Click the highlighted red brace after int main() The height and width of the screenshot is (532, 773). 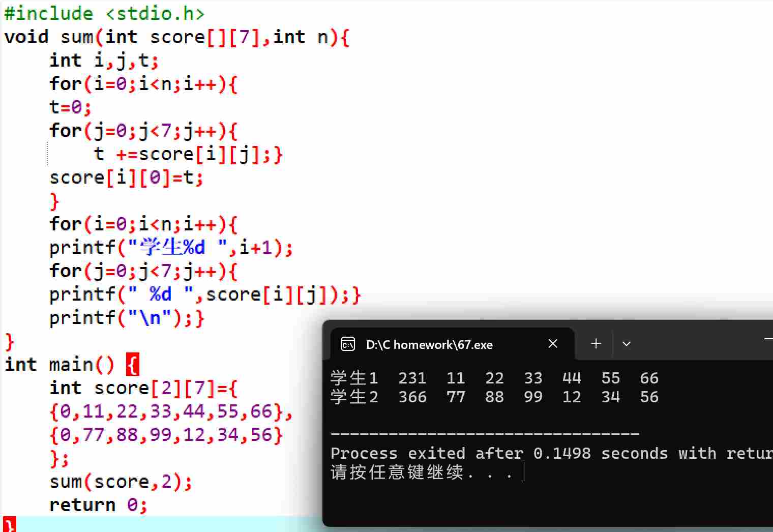(x=131, y=364)
